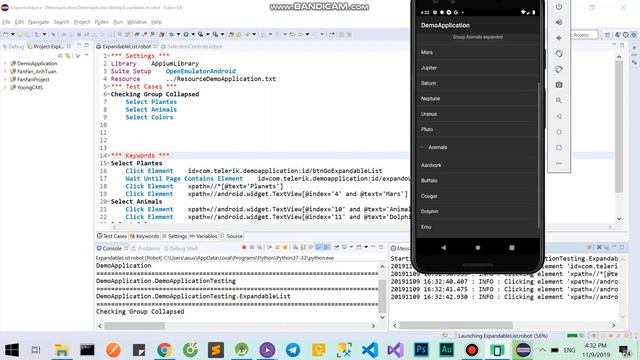Open the Run button dropdown arrow
Viewport: 640px width, 360px height.
click(x=193, y=35)
